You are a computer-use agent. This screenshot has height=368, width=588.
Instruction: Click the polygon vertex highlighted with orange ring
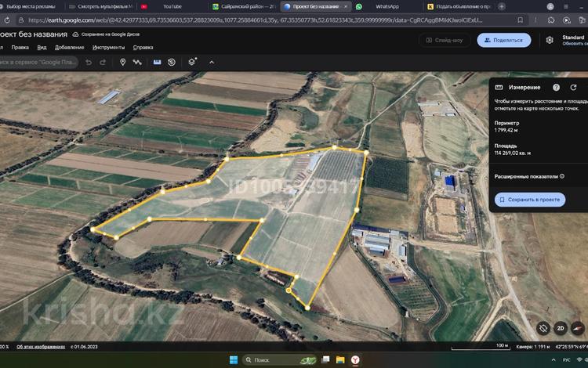tap(289, 290)
